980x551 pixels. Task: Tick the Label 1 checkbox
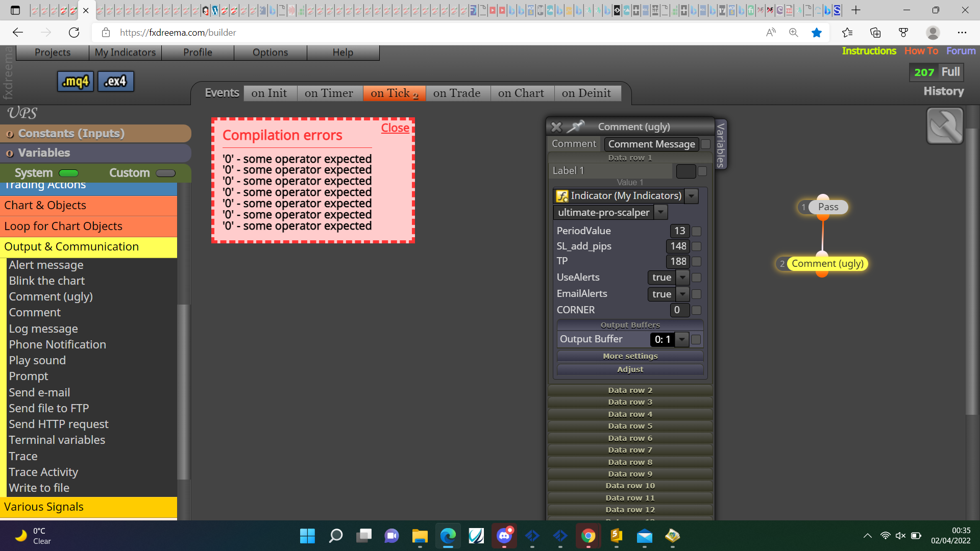pyautogui.click(x=702, y=171)
